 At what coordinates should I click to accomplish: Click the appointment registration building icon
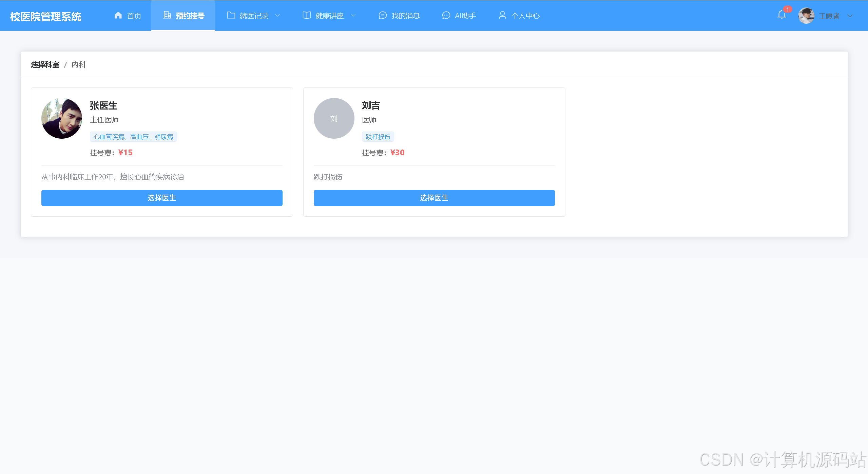click(167, 15)
